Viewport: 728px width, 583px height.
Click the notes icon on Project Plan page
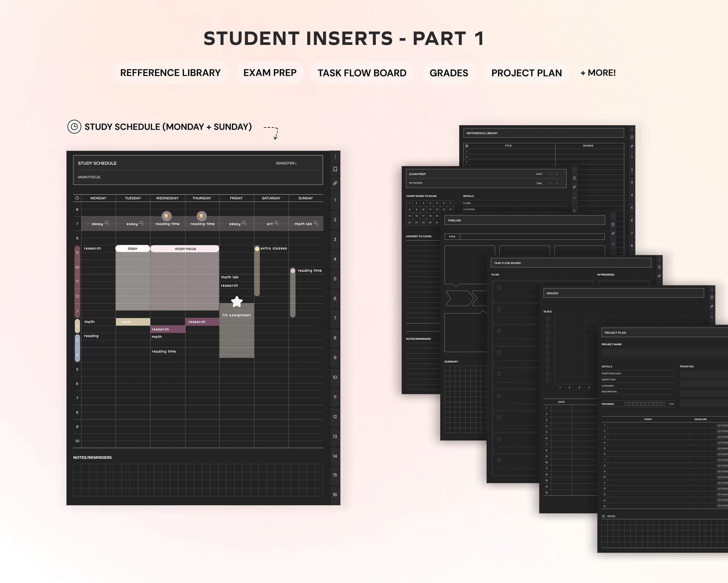click(x=603, y=516)
